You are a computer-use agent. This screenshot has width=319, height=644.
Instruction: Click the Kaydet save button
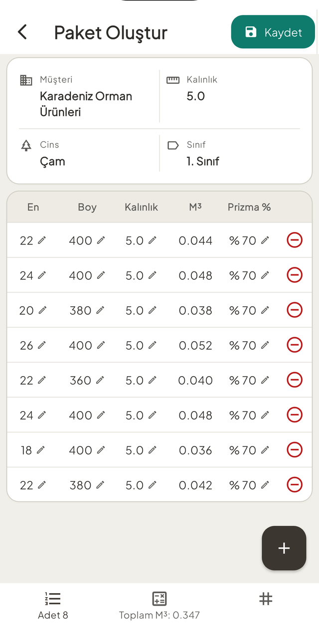tap(273, 32)
